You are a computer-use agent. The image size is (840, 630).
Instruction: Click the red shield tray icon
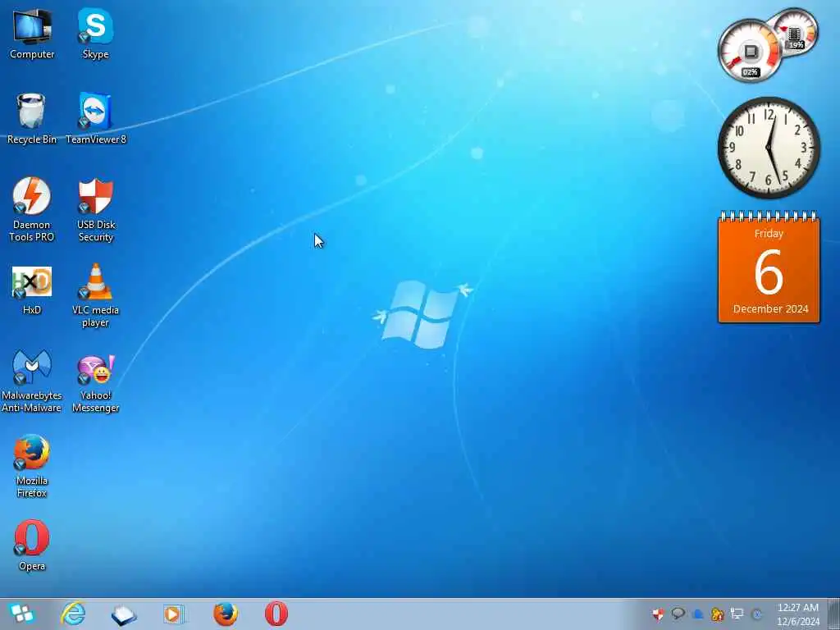click(659, 614)
